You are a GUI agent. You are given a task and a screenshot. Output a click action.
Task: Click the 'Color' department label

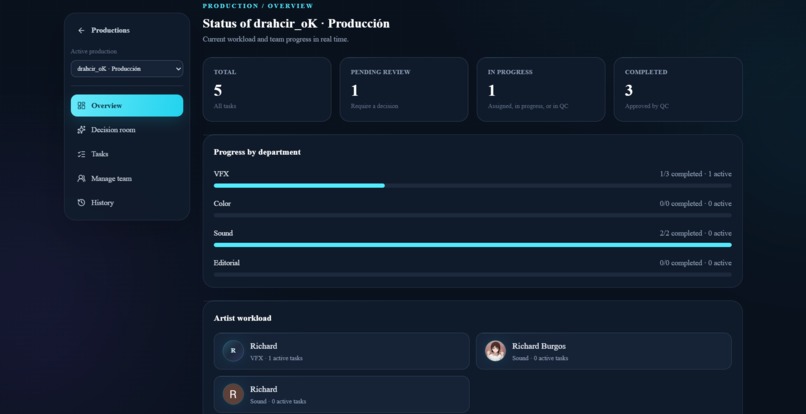tap(222, 204)
